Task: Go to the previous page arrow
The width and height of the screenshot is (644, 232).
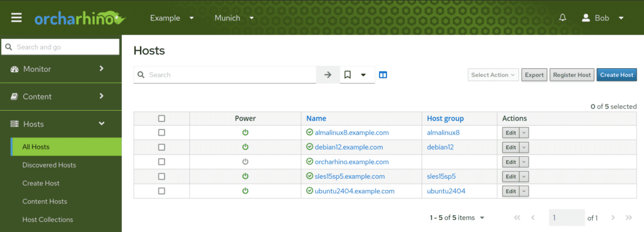Action: click(533, 218)
